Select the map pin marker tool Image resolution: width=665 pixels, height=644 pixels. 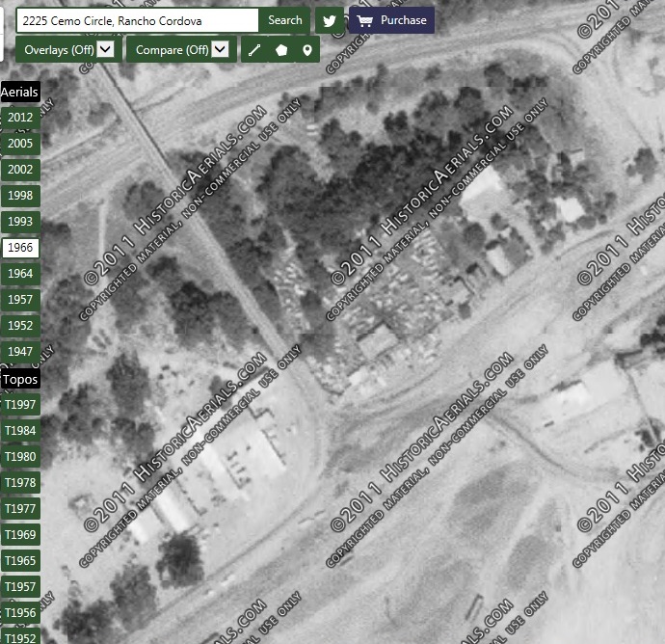[x=307, y=50]
